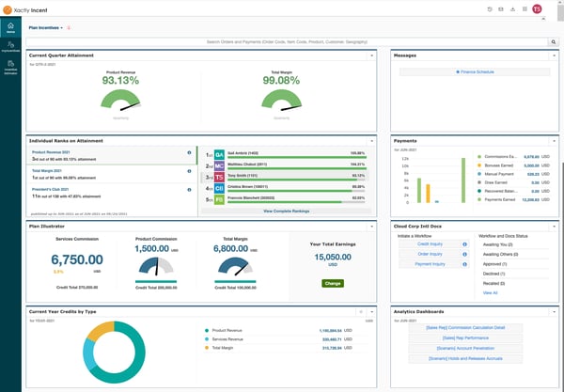Expand the Plan Incentives dropdown
The height and width of the screenshot is (392, 564).
tap(62, 28)
